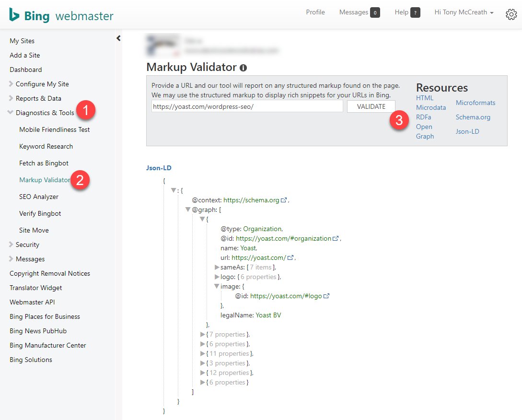Click the Bing webmaster logo
The height and width of the screenshot is (420, 522).
[x=61, y=15]
